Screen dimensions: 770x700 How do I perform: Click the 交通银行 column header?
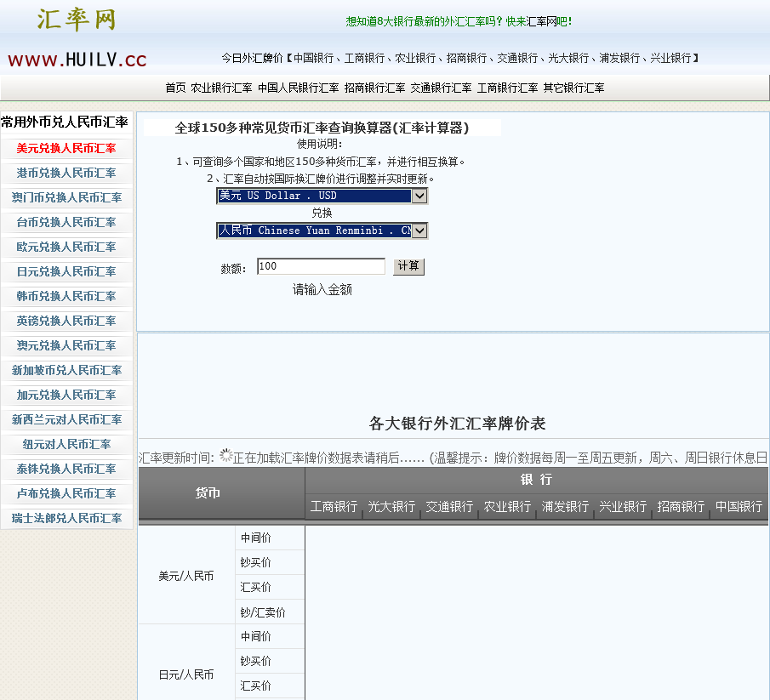449,507
